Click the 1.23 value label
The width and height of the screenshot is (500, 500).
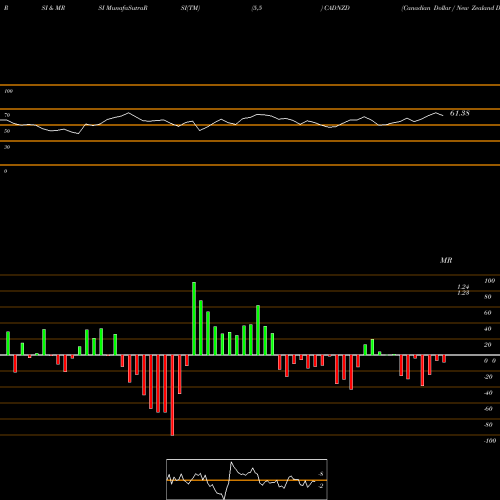click(x=463, y=293)
